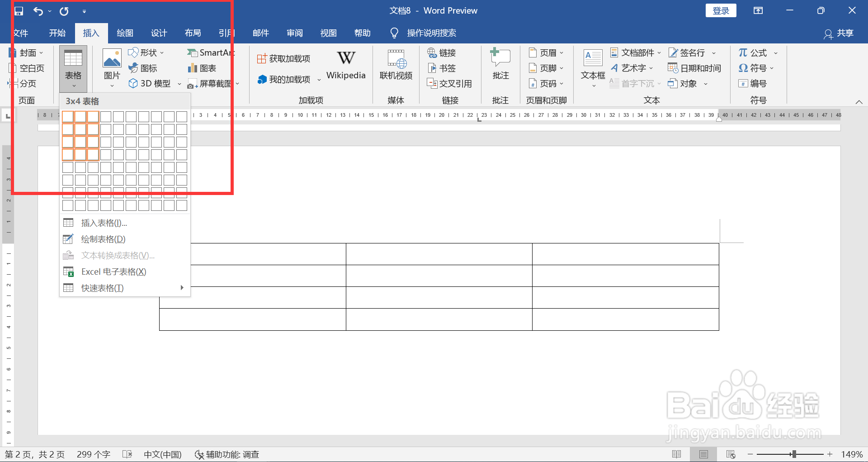Insert a bookmark with 书签
The image size is (868, 462).
[442, 68]
